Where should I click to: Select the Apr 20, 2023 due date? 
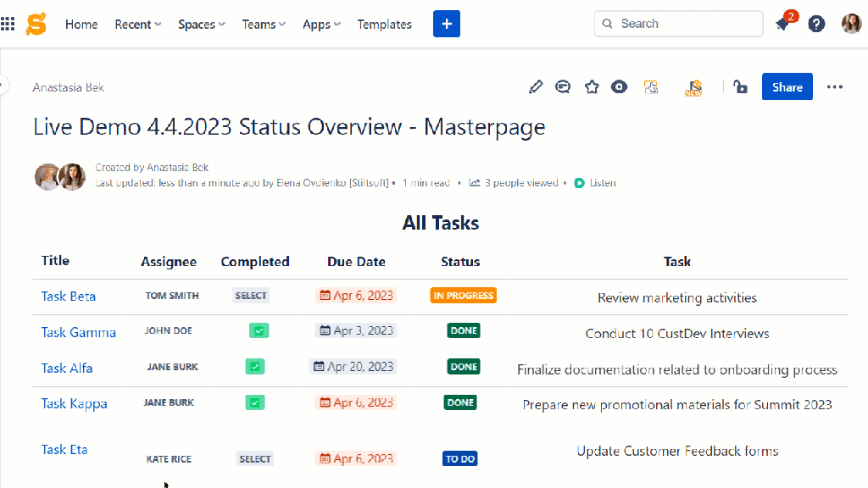click(353, 366)
